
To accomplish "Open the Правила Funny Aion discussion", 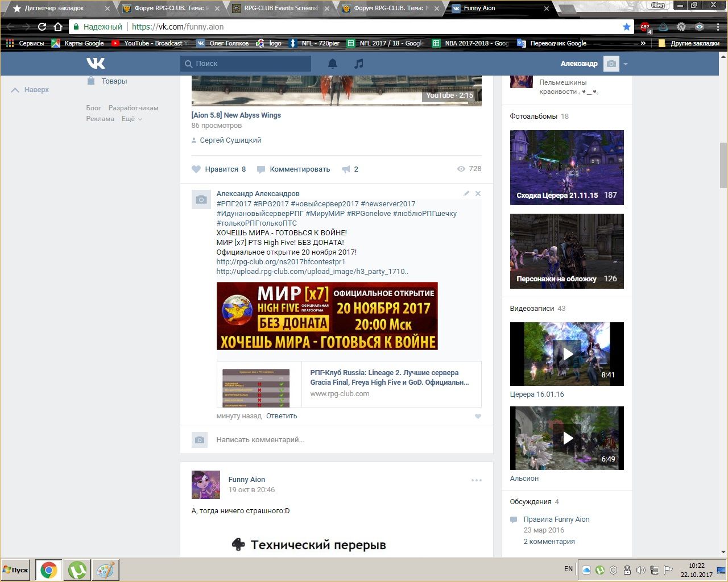I will tap(556, 519).
